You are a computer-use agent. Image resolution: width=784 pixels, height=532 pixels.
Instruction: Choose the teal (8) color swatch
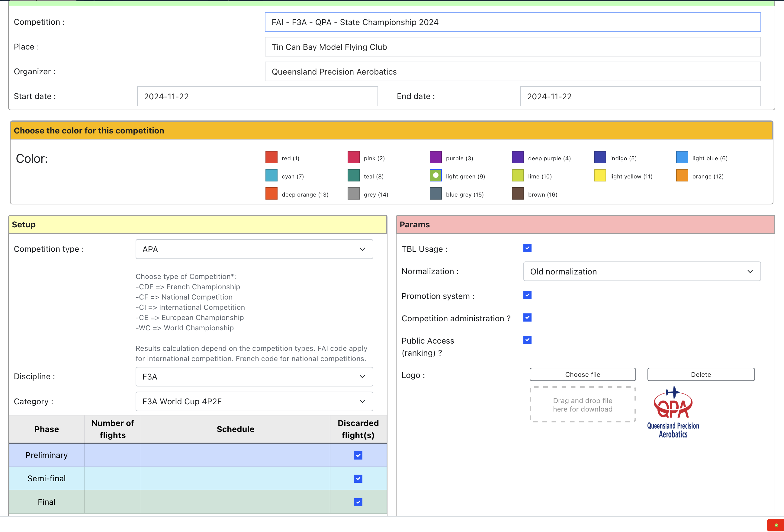point(353,176)
